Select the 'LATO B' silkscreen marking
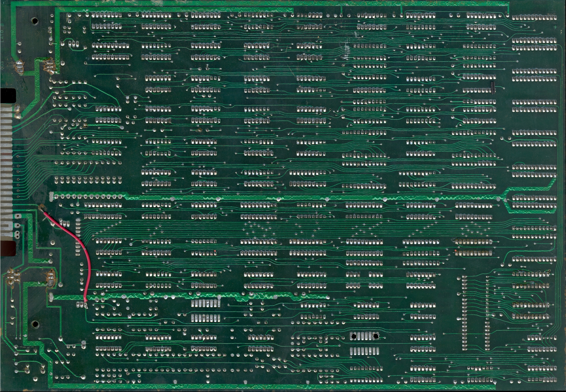Screen dimensions: 566x392 (2, 32)
